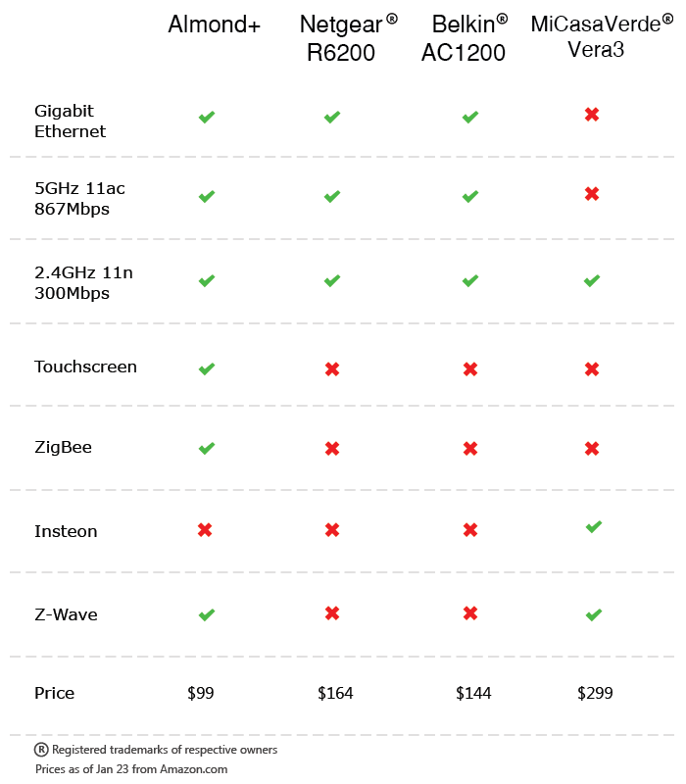Select the MiCasaVerde Vera3 column header
The image size is (686, 784).
pyautogui.click(x=596, y=36)
